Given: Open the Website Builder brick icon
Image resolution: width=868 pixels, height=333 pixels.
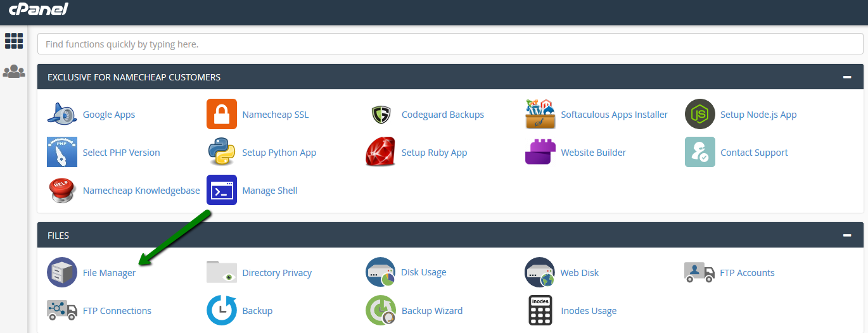Looking at the screenshot, I should [540, 153].
